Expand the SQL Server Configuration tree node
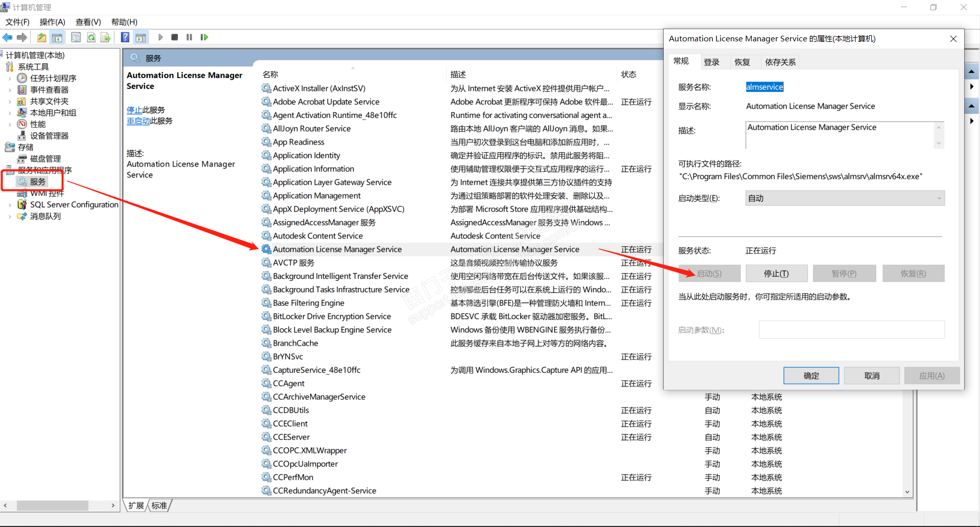The height and width of the screenshot is (527, 980). (x=10, y=205)
